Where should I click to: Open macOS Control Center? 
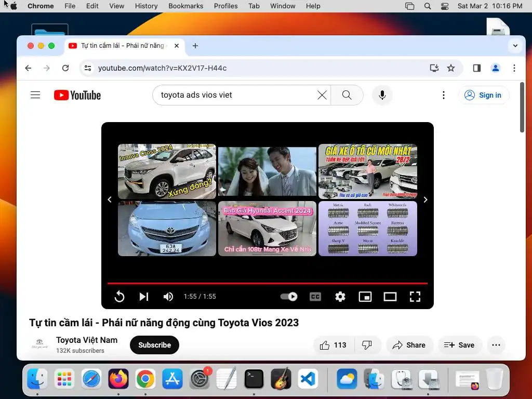tap(445, 6)
